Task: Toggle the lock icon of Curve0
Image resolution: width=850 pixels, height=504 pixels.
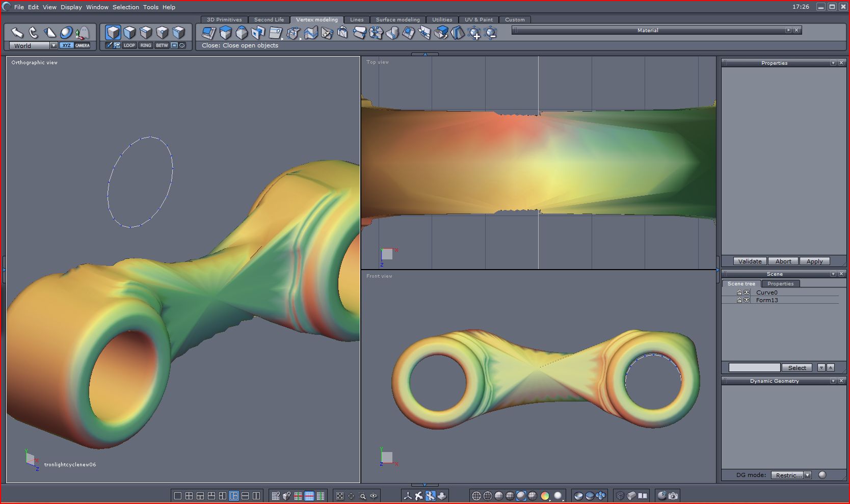Action: click(x=739, y=293)
